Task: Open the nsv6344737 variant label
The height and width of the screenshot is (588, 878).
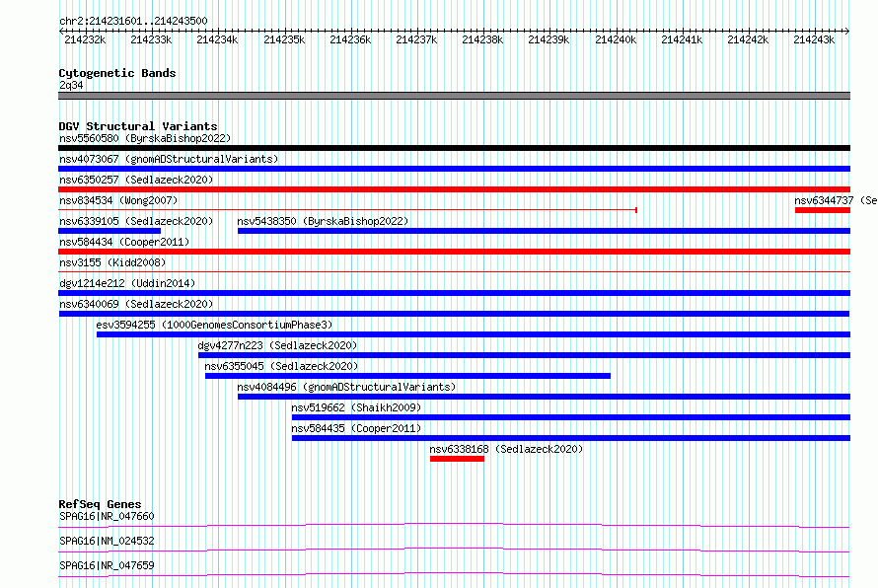Action: point(836,200)
